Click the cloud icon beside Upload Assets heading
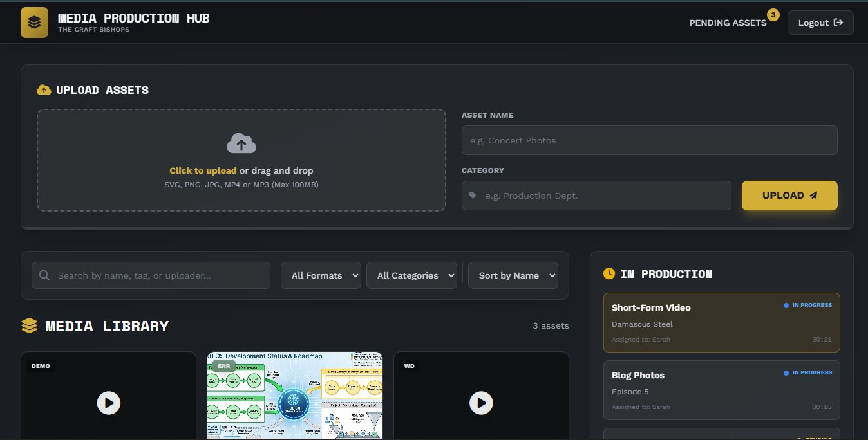This screenshot has height=440, width=868. (44, 90)
